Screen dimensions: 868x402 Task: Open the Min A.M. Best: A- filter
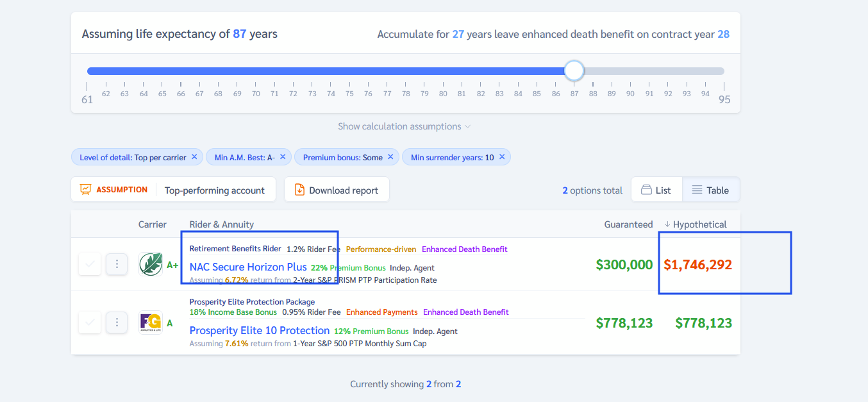tap(245, 157)
